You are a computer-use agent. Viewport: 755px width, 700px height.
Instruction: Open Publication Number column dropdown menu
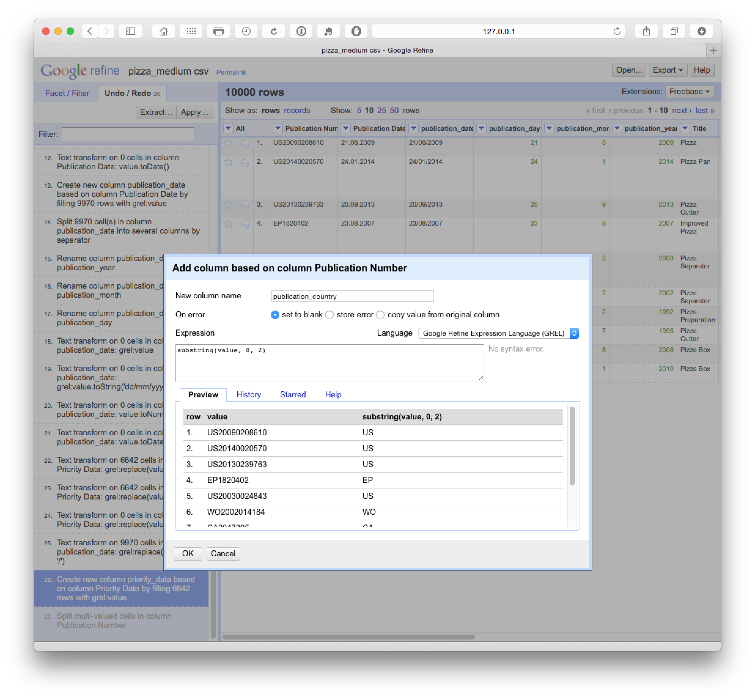[x=278, y=128]
